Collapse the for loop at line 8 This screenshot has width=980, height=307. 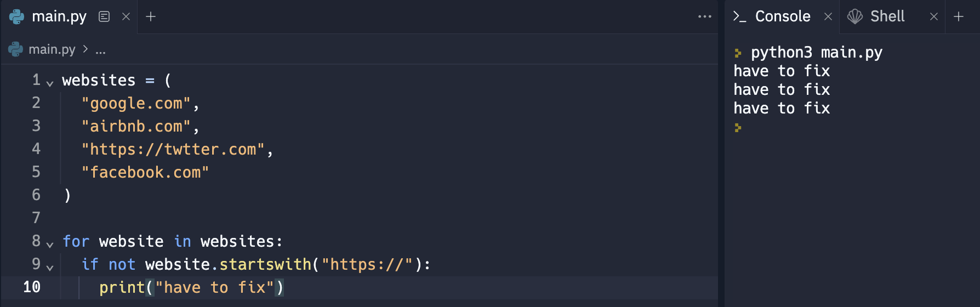coord(50,245)
